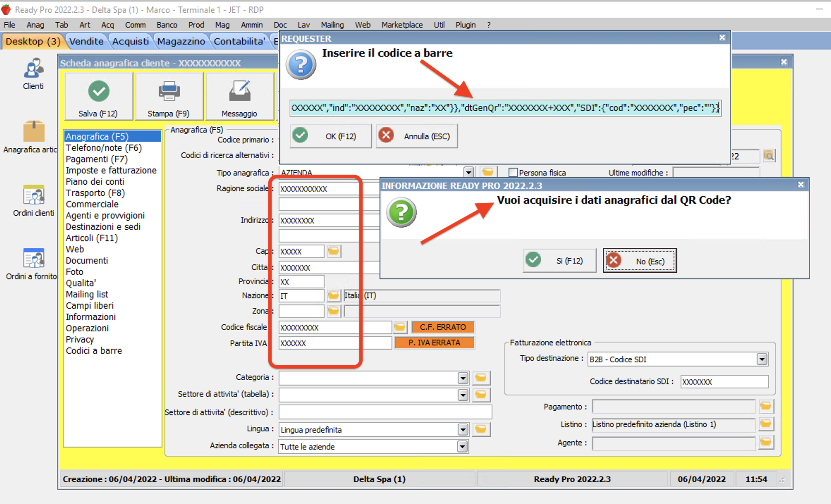Click the C.F. ERRATO button
This screenshot has width=831, height=504.
point(443,327)
